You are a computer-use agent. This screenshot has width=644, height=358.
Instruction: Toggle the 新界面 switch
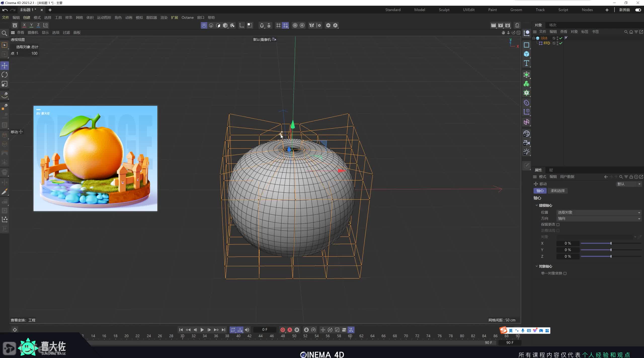click(x=638, y=10)
